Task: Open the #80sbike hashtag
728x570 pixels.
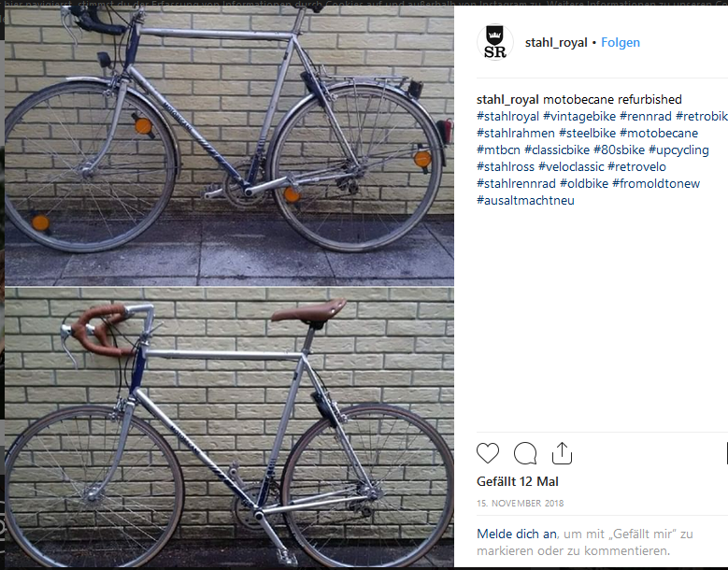Action: pos(619,150)
